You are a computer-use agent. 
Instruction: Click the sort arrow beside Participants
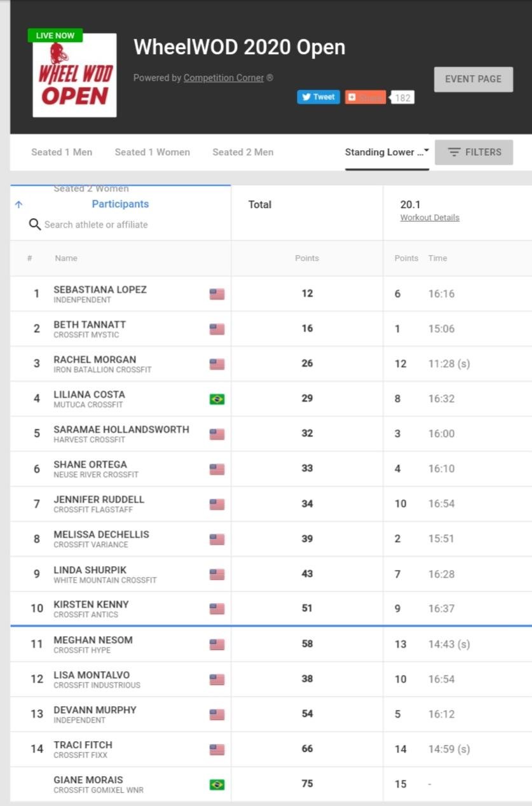(x=18, y=204)
